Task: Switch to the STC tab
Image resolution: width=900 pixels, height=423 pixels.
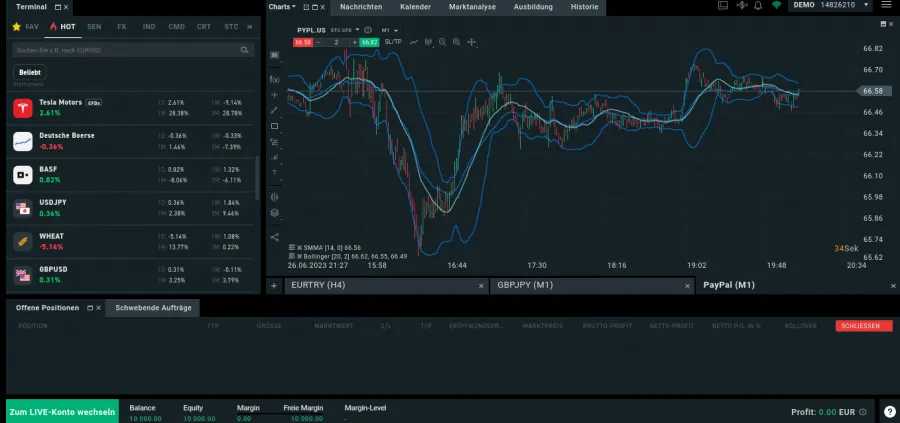Action: pyautogui.click(x=231, y=27)
